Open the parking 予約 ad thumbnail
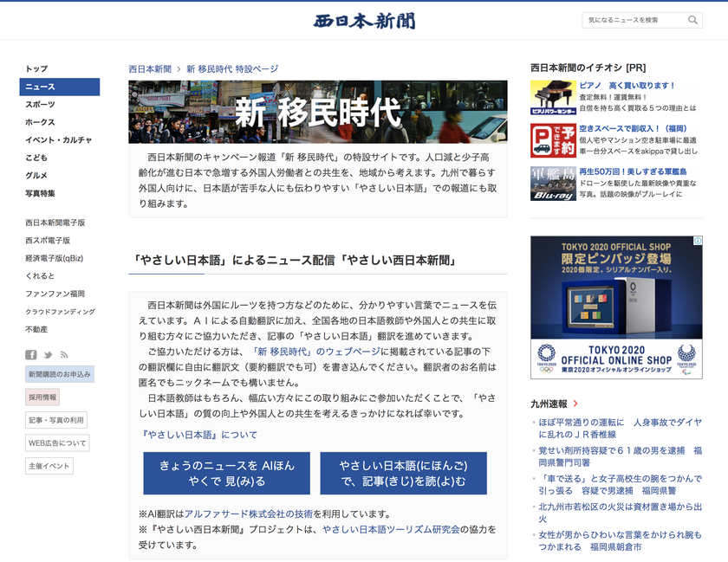 (553, 140)
